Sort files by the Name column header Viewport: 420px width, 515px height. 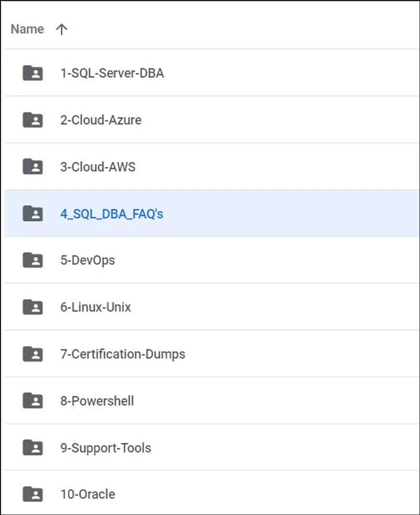click(x=26, y=29)
